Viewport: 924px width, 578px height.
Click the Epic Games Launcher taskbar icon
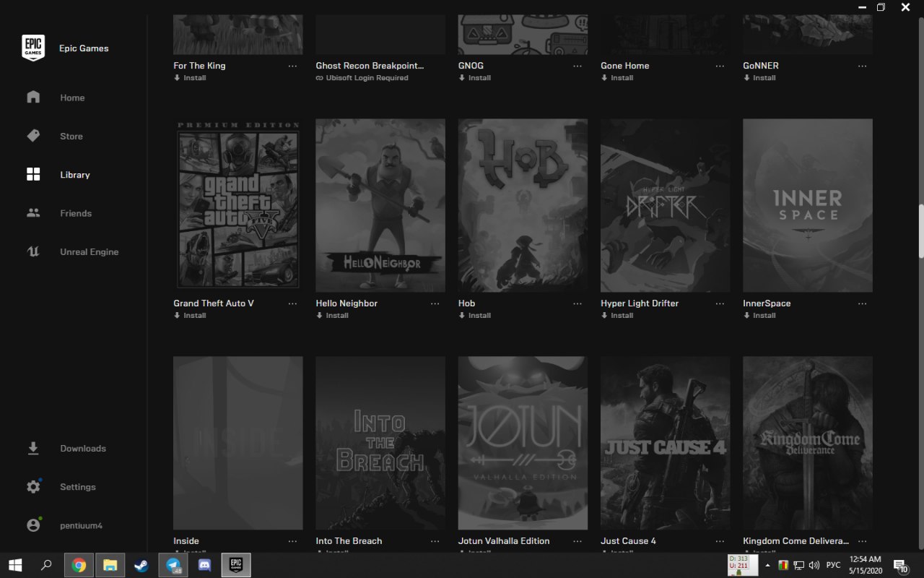point(236,565)
